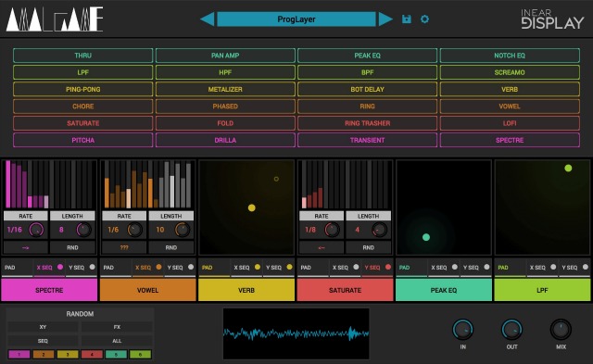Click the pink SPECTRE slot bar
This screenshot has height=364, width=593.
click(x=49, y=290)
